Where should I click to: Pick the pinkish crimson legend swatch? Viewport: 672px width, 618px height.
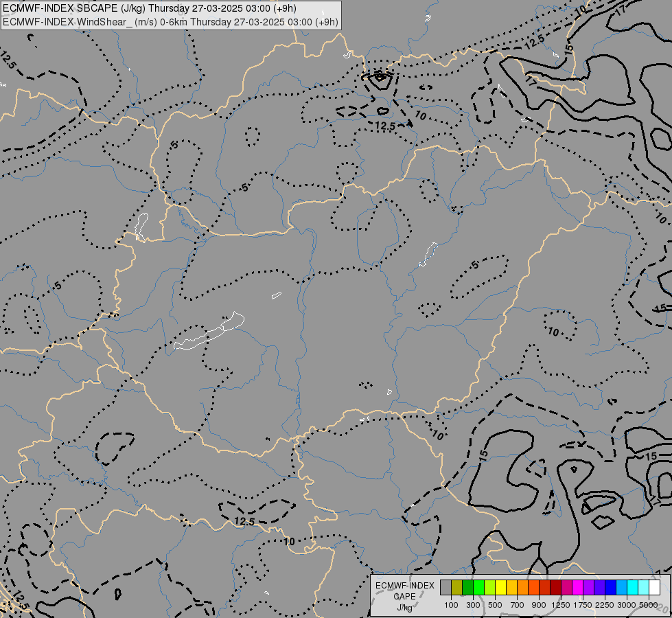pos(567,587)
